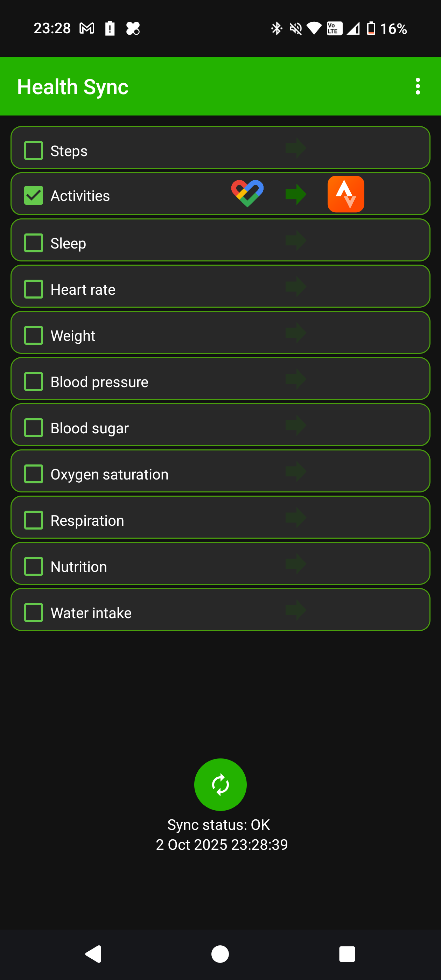Open the three-dot overflow menu
Screen dimensions: 441x980
point(418,86)
